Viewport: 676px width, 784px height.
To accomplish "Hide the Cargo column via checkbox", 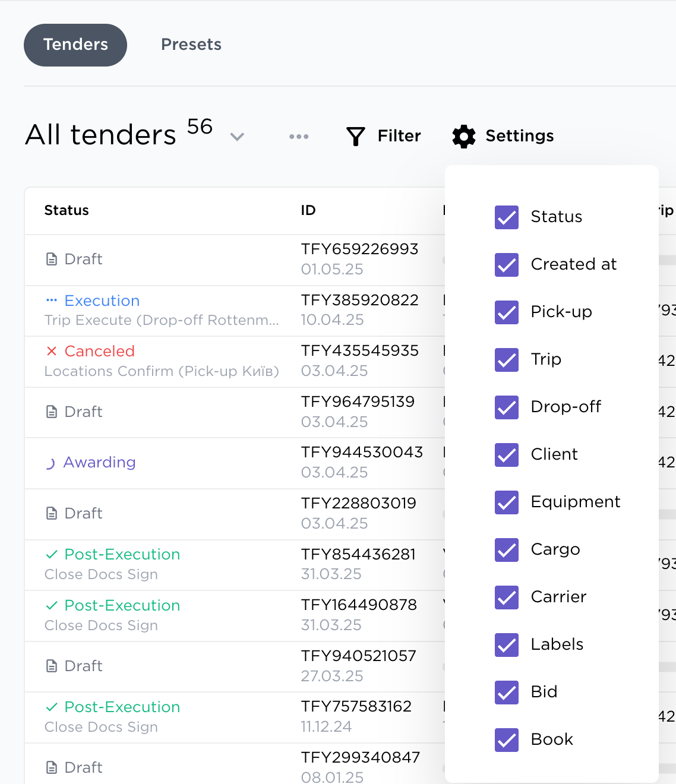I will coord(507,550).
